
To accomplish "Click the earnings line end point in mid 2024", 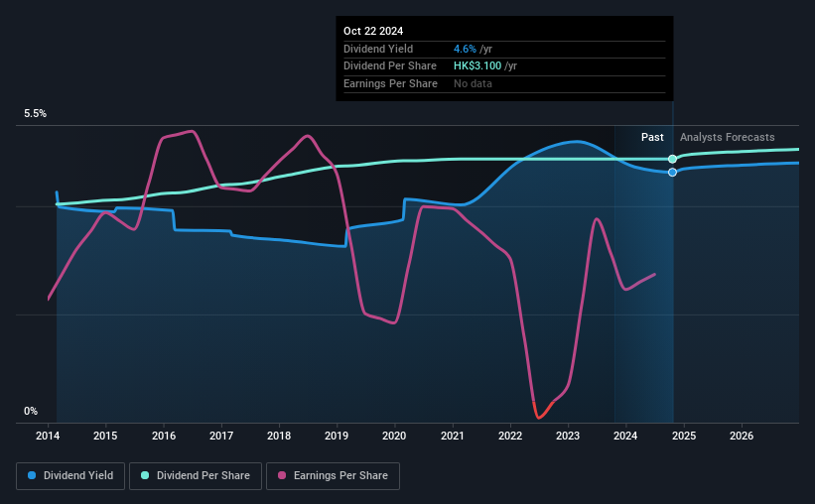I will 654,275.
